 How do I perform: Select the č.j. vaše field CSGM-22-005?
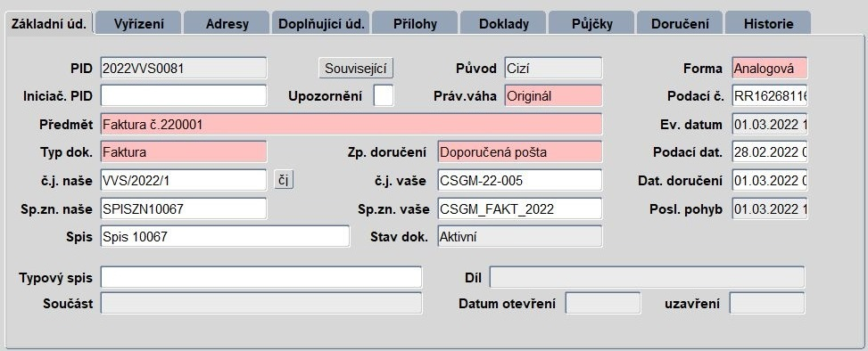520,180
